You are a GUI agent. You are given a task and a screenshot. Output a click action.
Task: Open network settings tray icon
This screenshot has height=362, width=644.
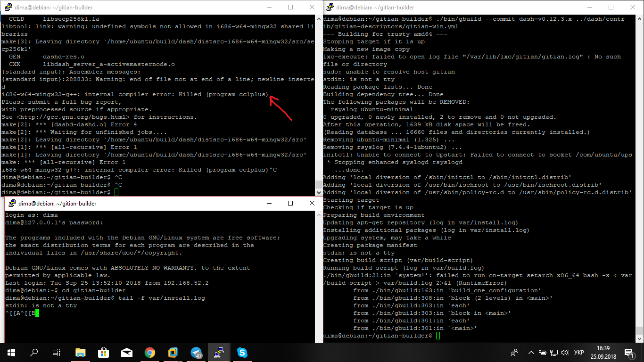[x=554, y=353]
